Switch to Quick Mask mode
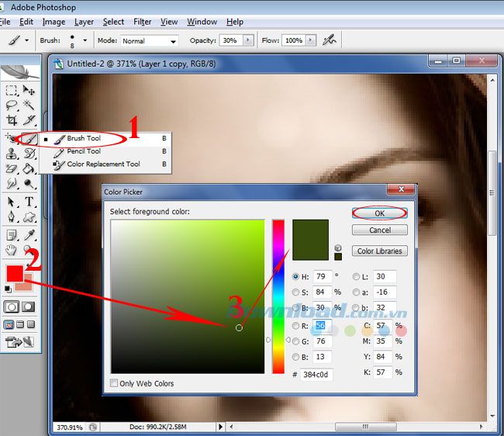Image resolution: width=504 pixels, height=436 pixels. (x=28, y=306)
